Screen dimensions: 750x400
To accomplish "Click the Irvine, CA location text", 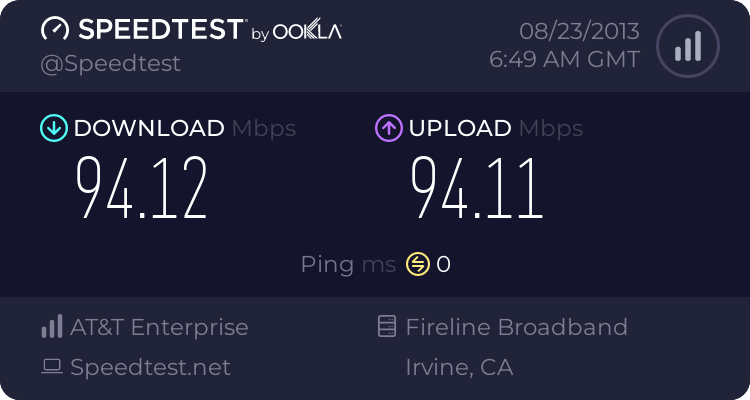I will tap(459, 367).
